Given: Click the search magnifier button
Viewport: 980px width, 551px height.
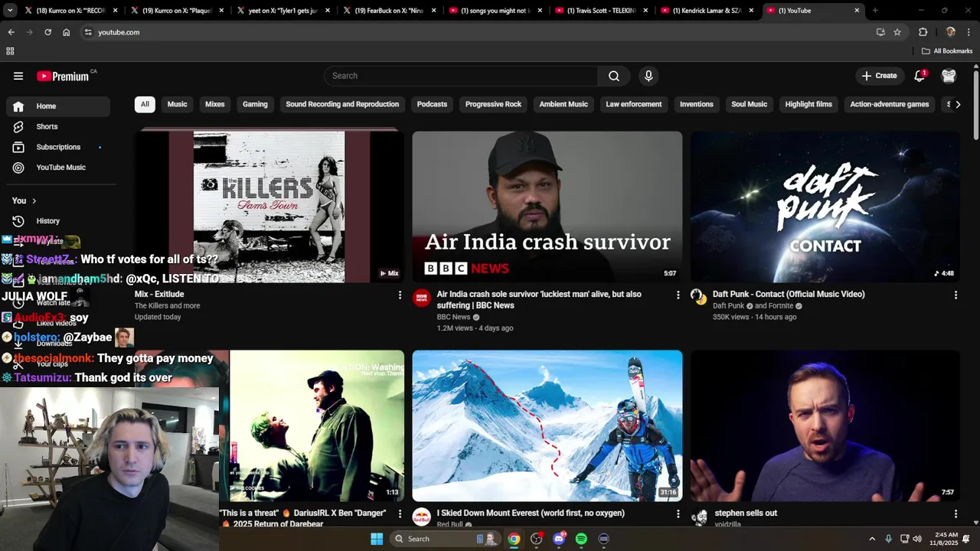Looking at the screenshot, I should (x=614, y=76).
